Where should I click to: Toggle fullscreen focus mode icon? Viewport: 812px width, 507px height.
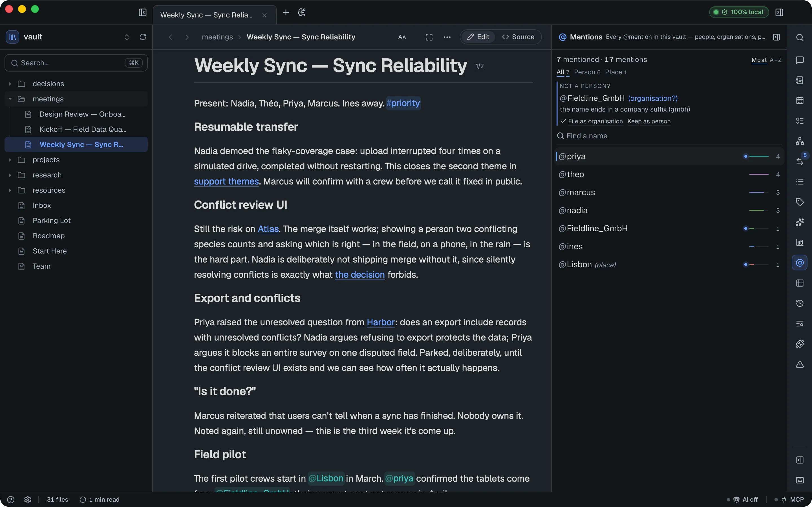(x=429, y=37)
